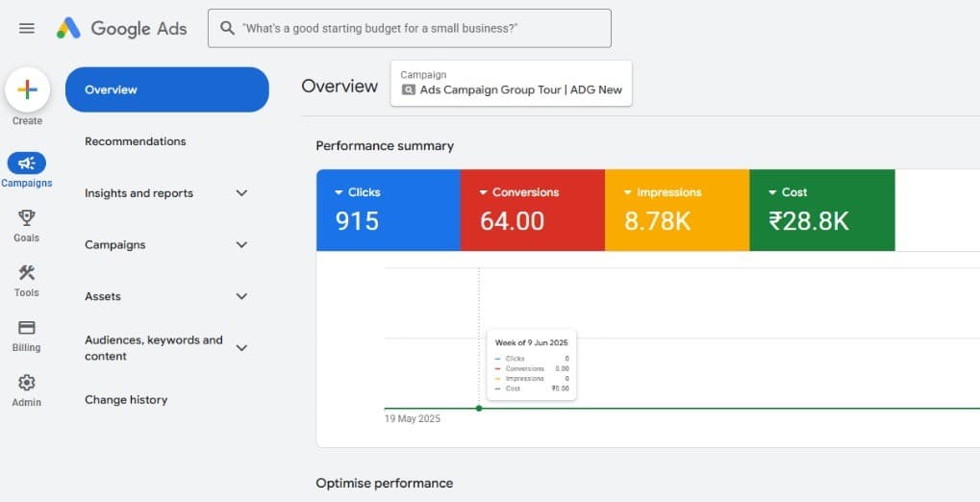Open Insights and reports section
Screen dimensions: 980x502
coord(138,193)
